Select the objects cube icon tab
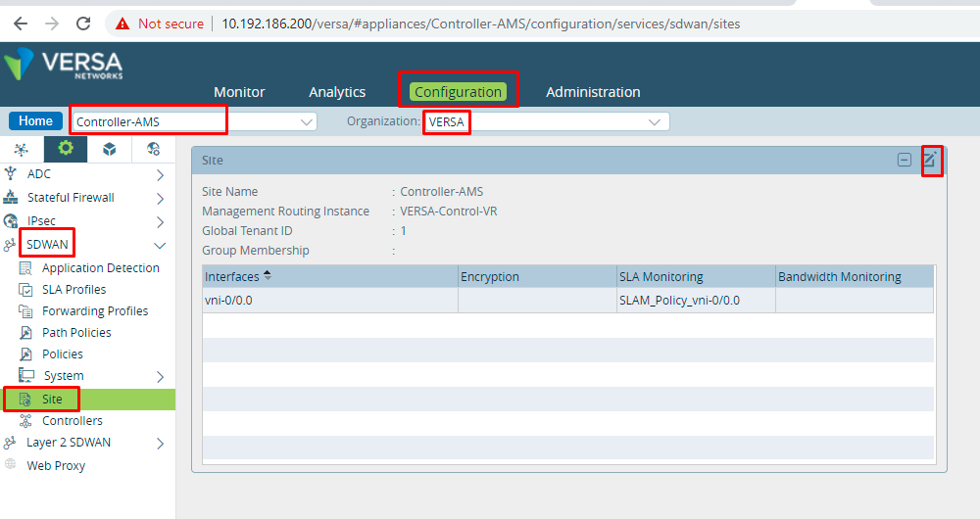The image size is (980, 519). click(110, 149)
